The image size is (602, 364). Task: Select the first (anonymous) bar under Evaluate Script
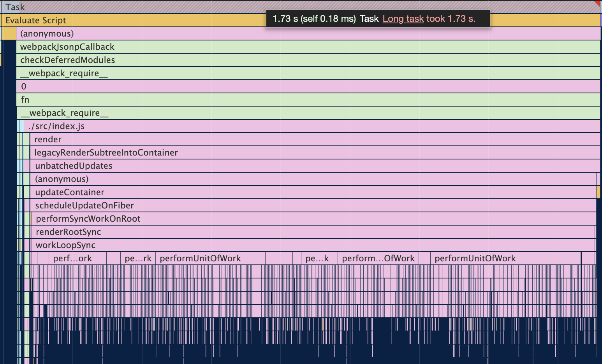(x=308, y=33)
